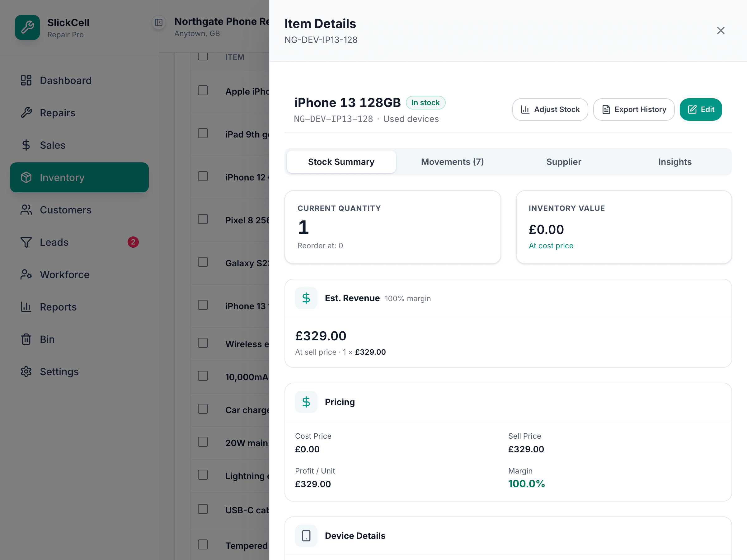
Task: Open the Customers section
Action: tap(79, 210)
